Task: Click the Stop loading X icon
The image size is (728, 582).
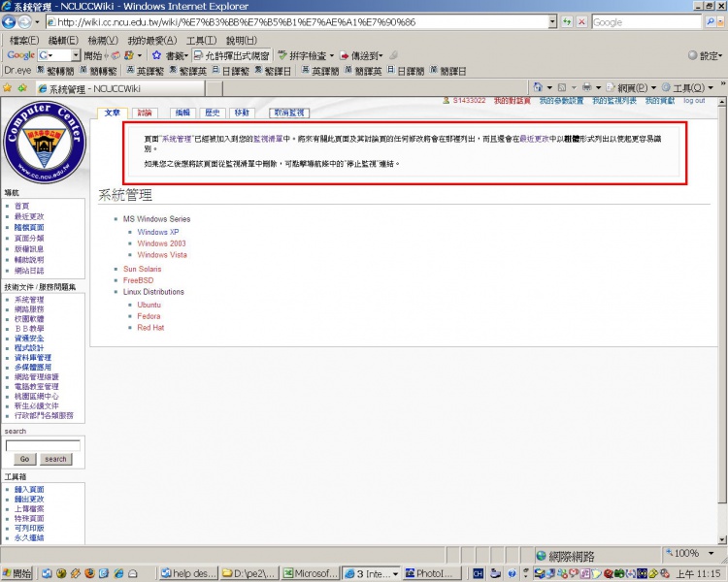Action: (581, 21)
